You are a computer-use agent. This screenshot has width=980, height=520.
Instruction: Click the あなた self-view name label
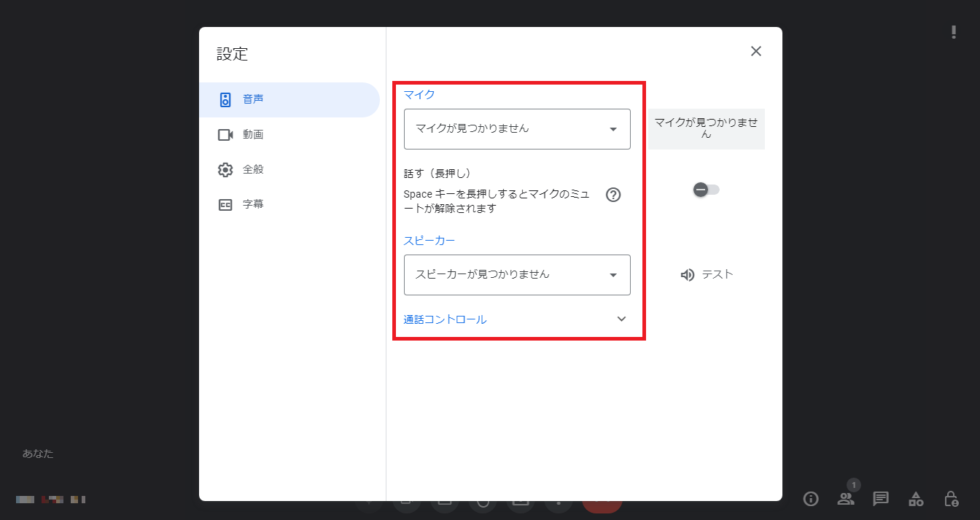[x=38, y=454]
